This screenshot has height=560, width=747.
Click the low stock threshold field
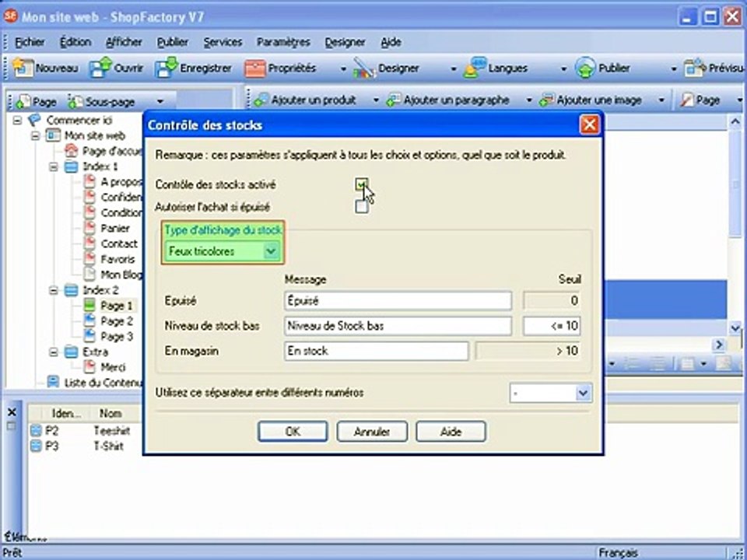pos(552,326)
